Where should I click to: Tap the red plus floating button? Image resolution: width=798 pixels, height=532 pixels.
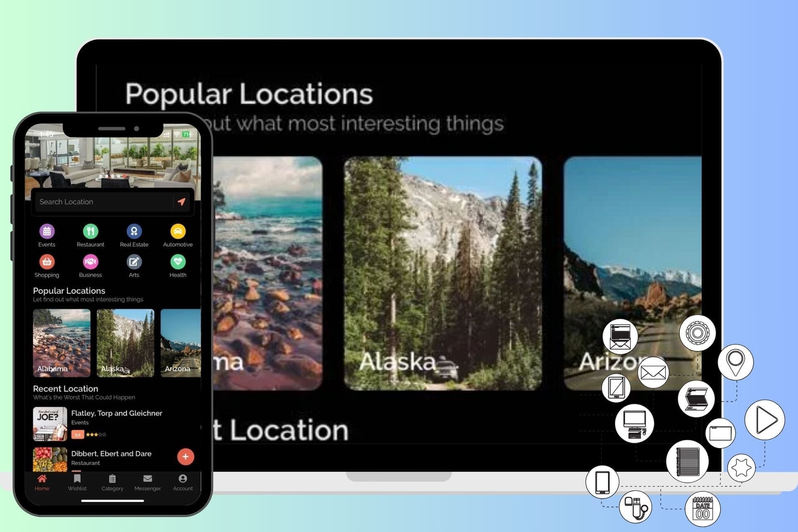[x=185, y=456]
